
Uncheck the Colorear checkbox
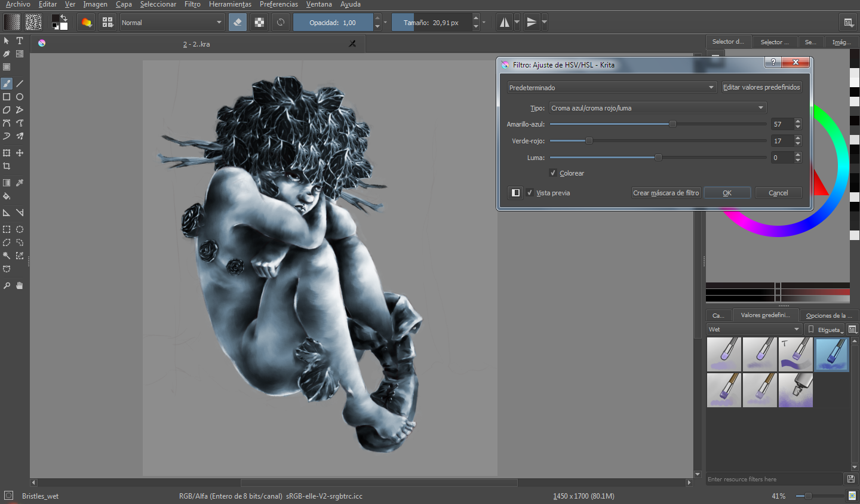(553, 173)
